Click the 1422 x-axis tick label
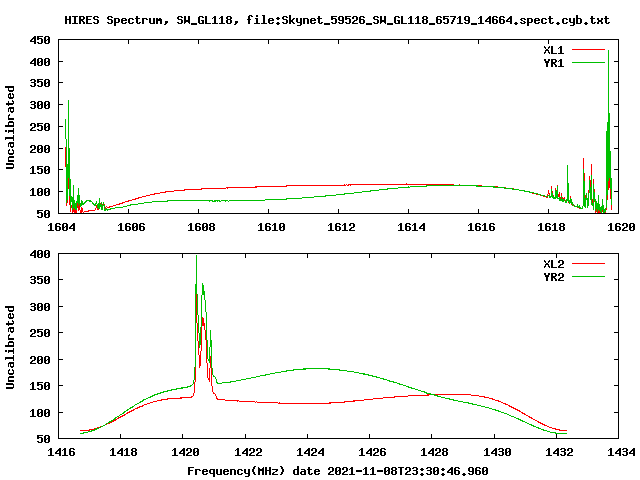Screen dimensions: 640x480 [x=248, y=452]
